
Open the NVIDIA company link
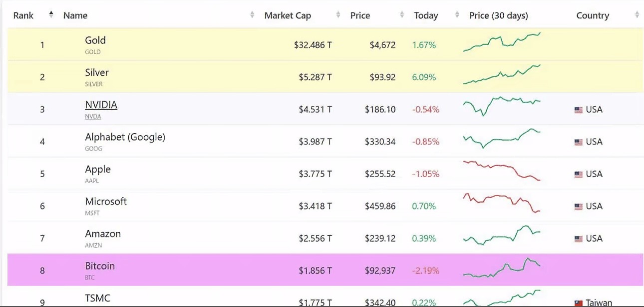101,105
